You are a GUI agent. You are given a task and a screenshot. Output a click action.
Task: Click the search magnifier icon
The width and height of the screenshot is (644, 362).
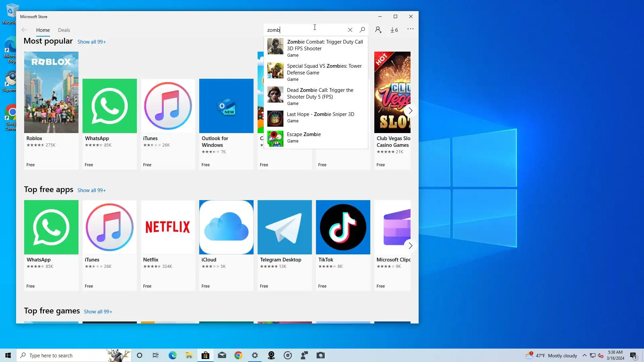(362, 30)
